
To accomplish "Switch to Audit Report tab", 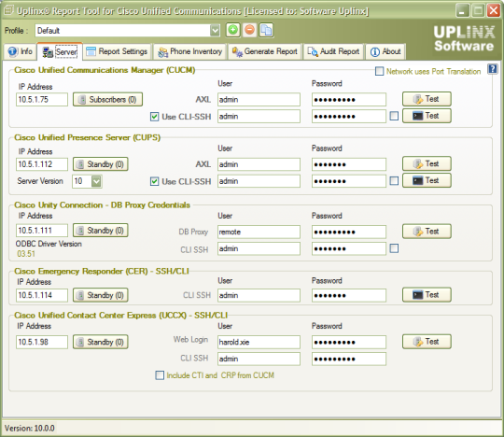I will pos(333,51).
